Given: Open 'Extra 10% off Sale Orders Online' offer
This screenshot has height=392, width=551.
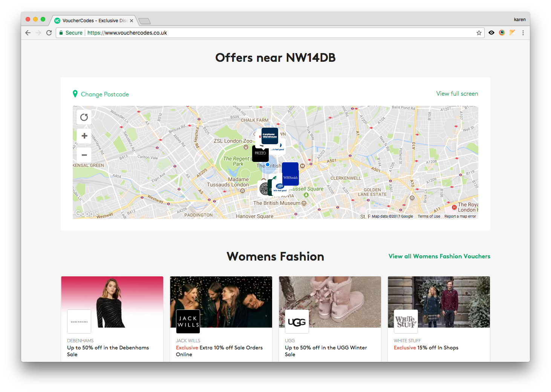Looking at the screenshot, I should [x=219, y=351].
